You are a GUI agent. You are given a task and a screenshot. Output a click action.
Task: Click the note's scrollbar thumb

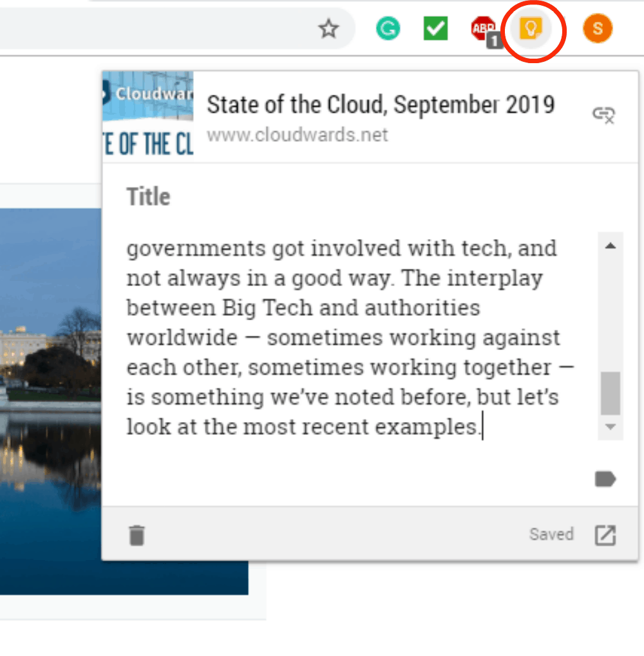(x=611, y=393)
